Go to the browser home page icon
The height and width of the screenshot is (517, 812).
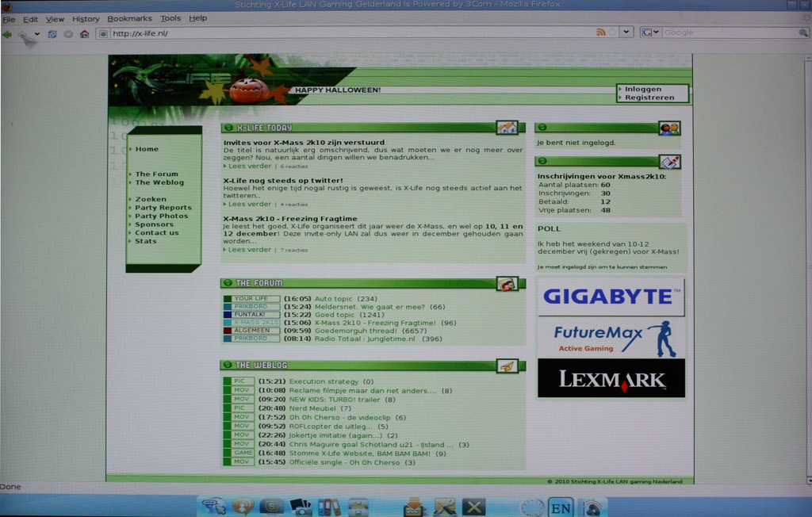click(84, 34)
